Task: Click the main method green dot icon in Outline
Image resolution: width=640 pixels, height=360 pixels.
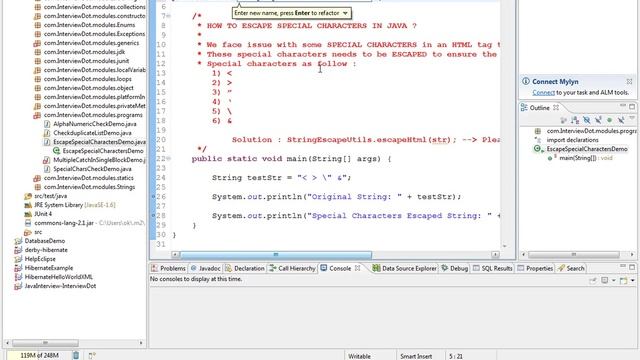Action: click(550, 158)
